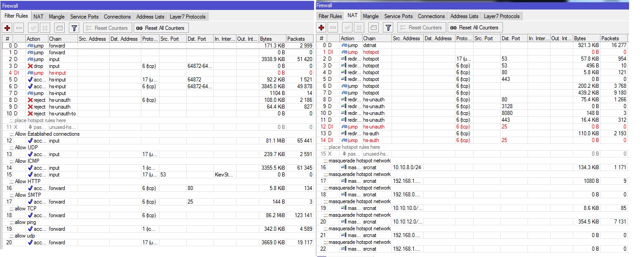Click the accept checkmark icon on filter rule 12
This screenshot has height=257, width=644.
point(30,141)
